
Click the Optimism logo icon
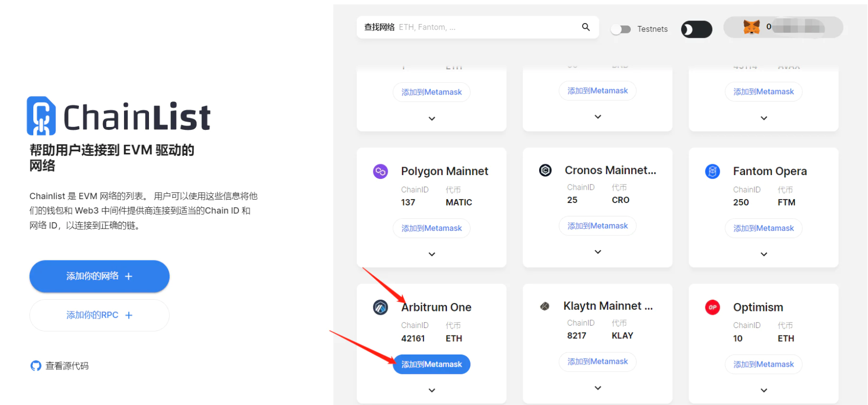[x=712, y=307]
